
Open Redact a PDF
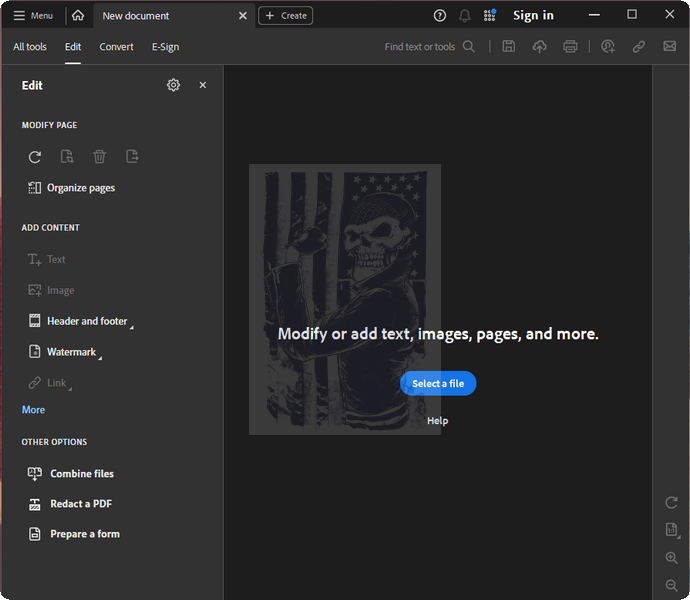[x=70, y=504]
